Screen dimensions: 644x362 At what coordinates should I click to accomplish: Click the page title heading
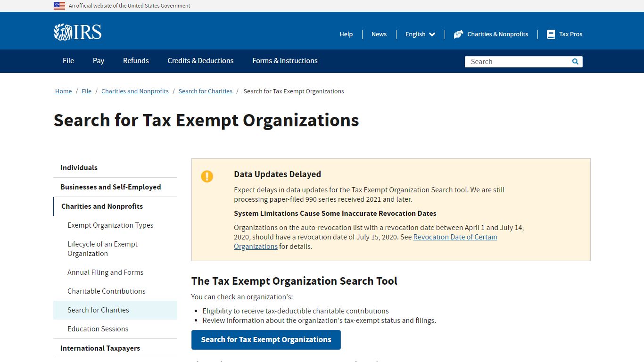[x=206, y=121]
